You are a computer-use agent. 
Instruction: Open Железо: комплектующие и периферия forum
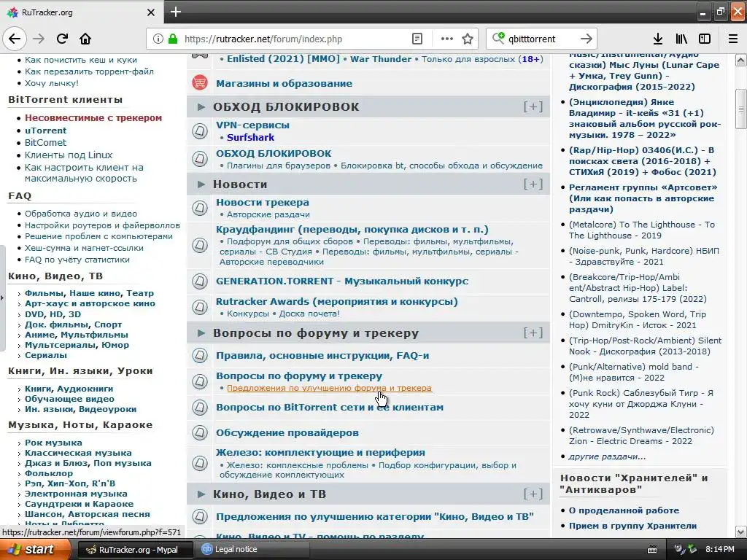[x=320, y=452]
